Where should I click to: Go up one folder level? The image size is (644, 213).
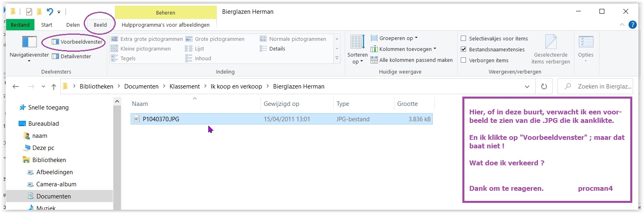[x=54, y=86]
